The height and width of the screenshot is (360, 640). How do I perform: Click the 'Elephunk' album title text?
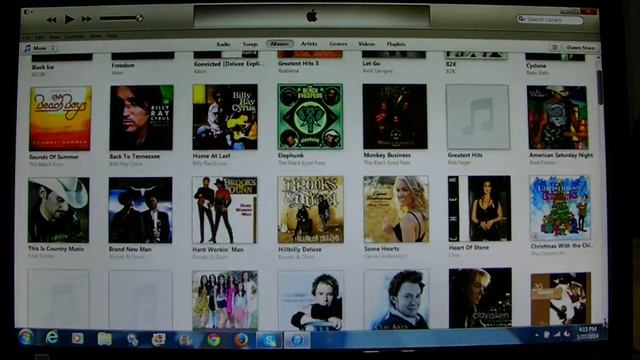point(291,156)
